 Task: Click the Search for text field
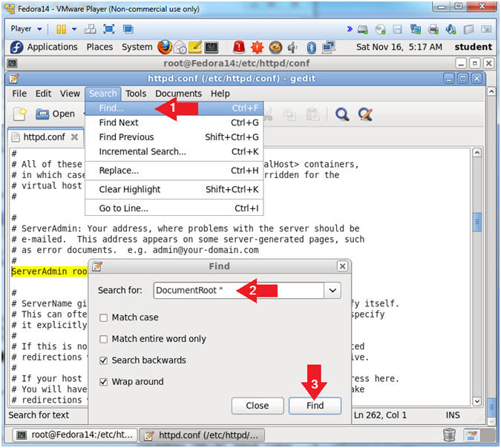tap(239, 290)
